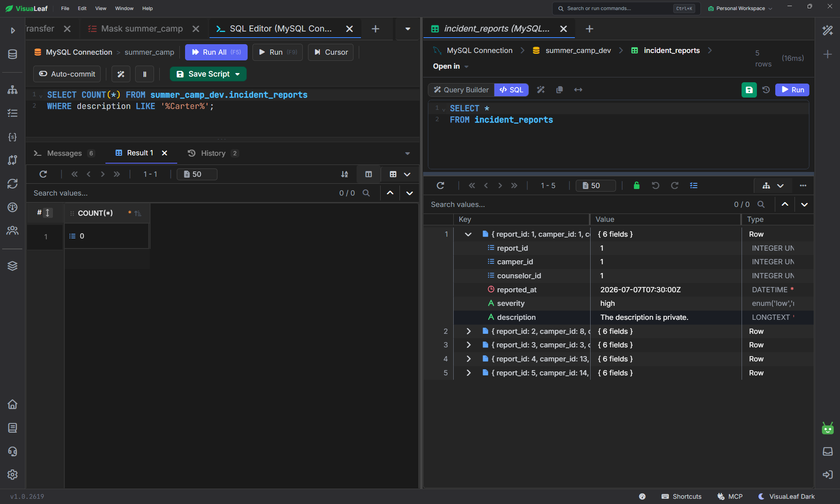Open the users group sidebar icon
This screenshot has width=840, height=504.
click(x=13, y=231)
